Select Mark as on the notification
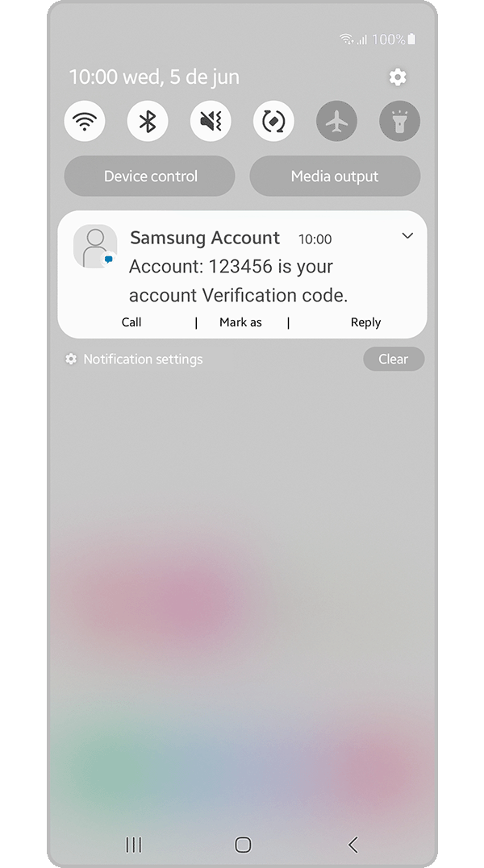Viewport: 484px width, 868px height. click(x=240, y=322)
